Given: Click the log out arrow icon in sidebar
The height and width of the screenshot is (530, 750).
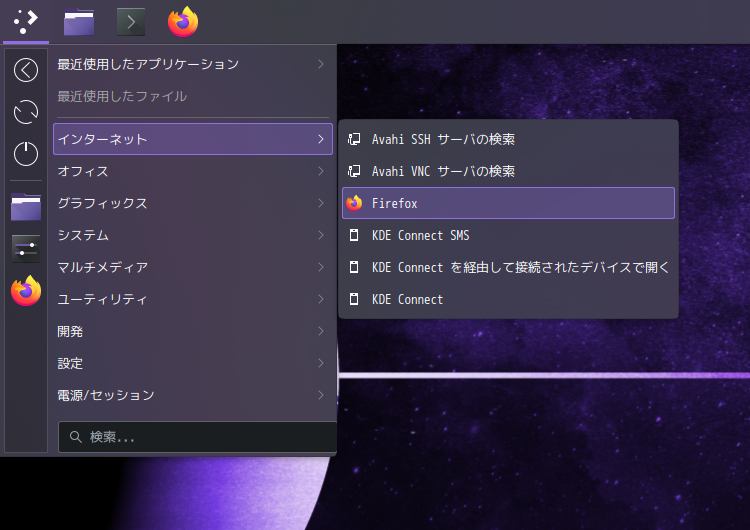Looking at the screenshot, I should pos(26,70).
